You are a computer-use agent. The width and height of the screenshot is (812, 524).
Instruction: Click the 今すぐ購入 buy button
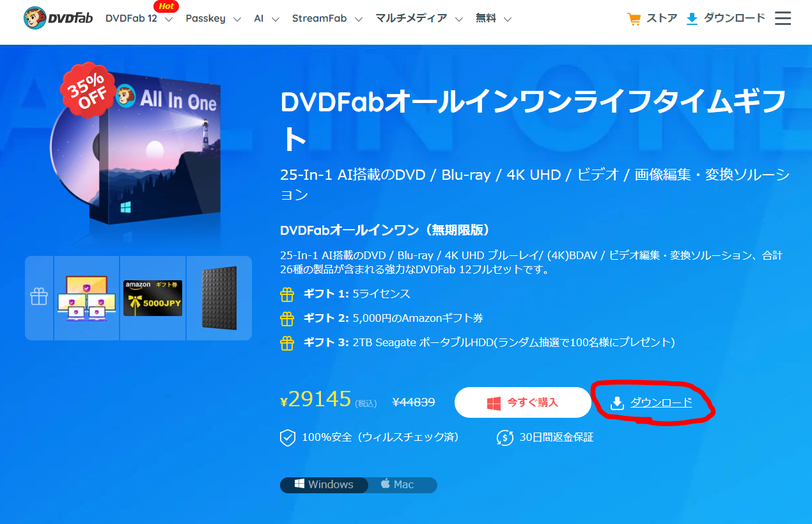pyautogui.click(x=523, y=402)
